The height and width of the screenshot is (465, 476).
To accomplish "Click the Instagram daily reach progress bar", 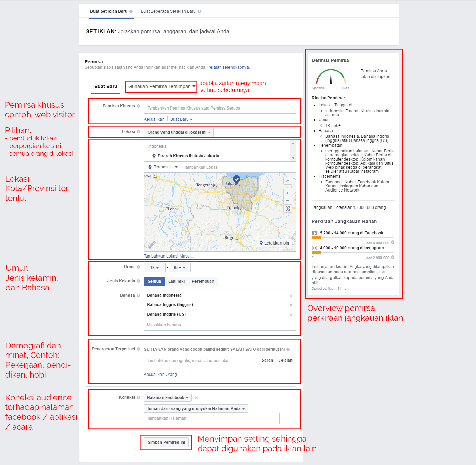I will (353, 253).
